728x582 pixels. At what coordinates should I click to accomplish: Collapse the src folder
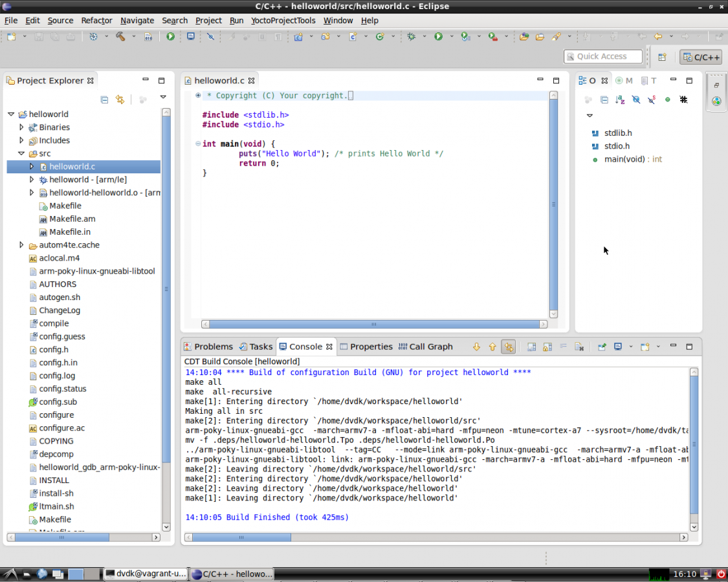tap(21, 154)
